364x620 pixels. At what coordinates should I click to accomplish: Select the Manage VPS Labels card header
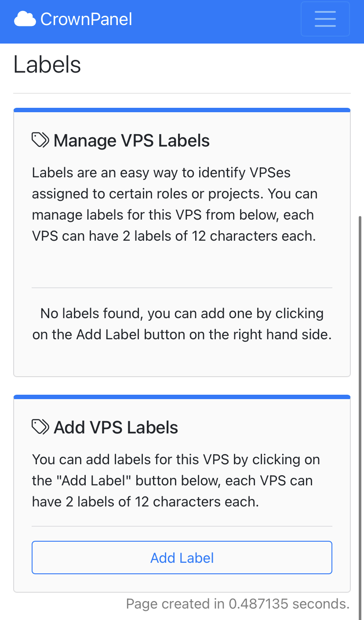tap(131, 140)
